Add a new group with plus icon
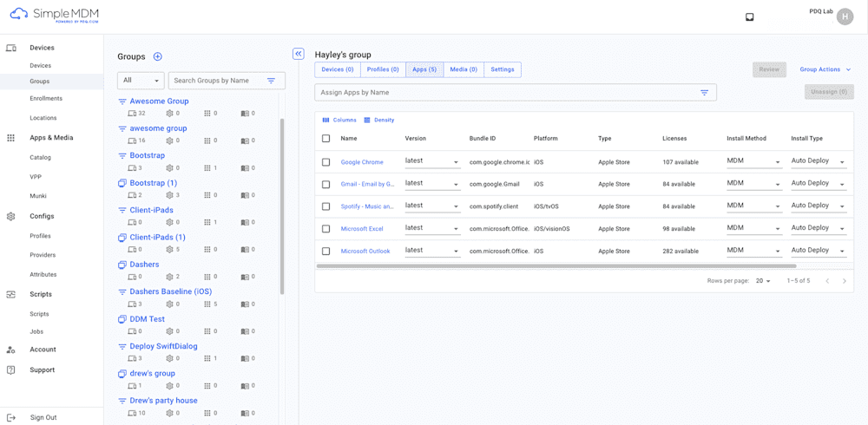 point(157,56)
